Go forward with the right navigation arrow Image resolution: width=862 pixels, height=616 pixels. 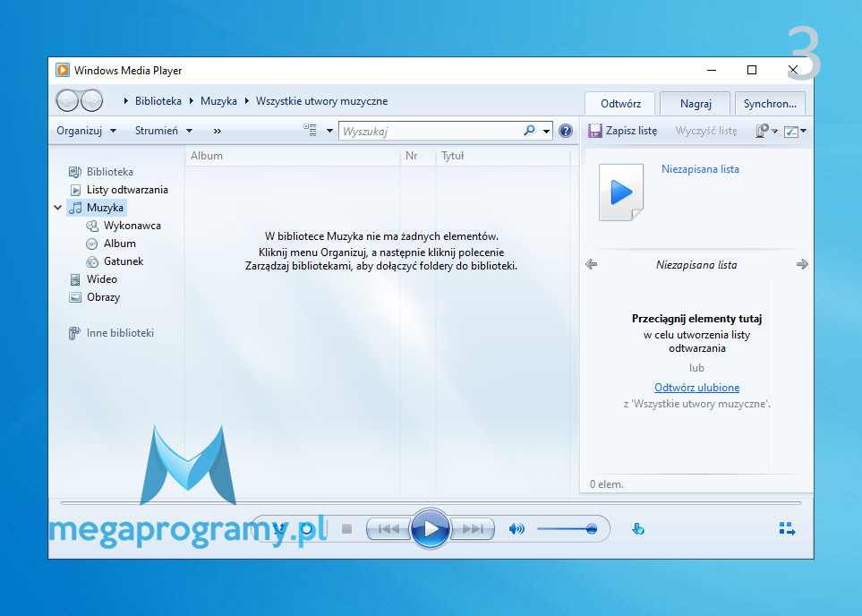tap(91, 100)
